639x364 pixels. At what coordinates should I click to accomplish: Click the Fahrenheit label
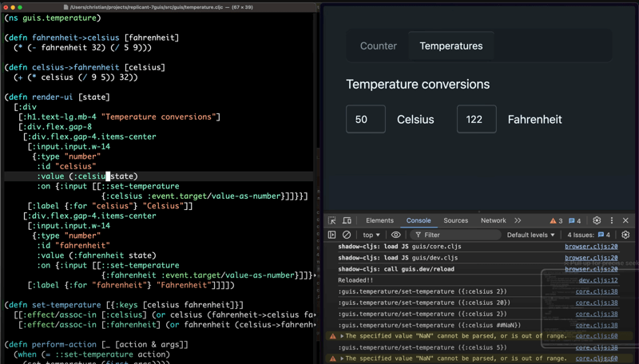(x=534, y=120)
